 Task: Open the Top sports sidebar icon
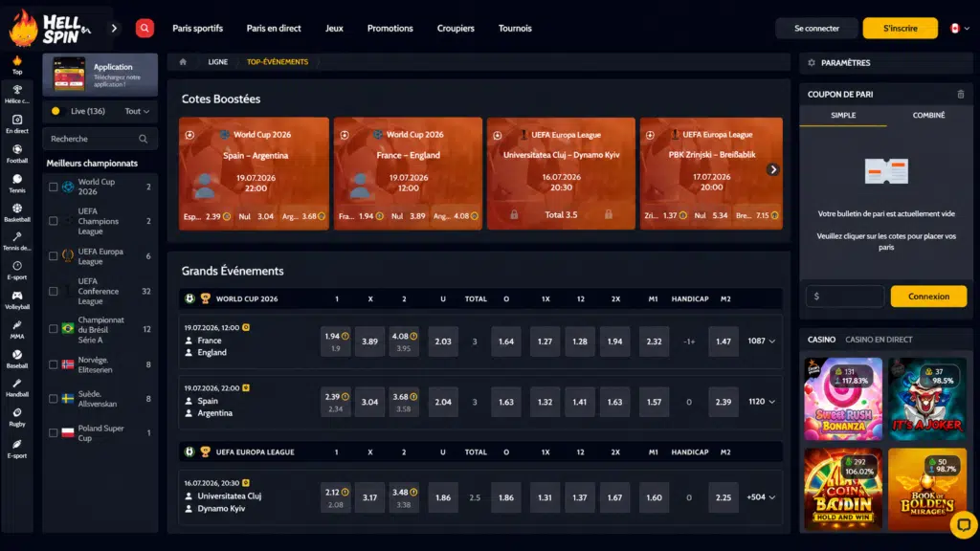click(17, 64)
